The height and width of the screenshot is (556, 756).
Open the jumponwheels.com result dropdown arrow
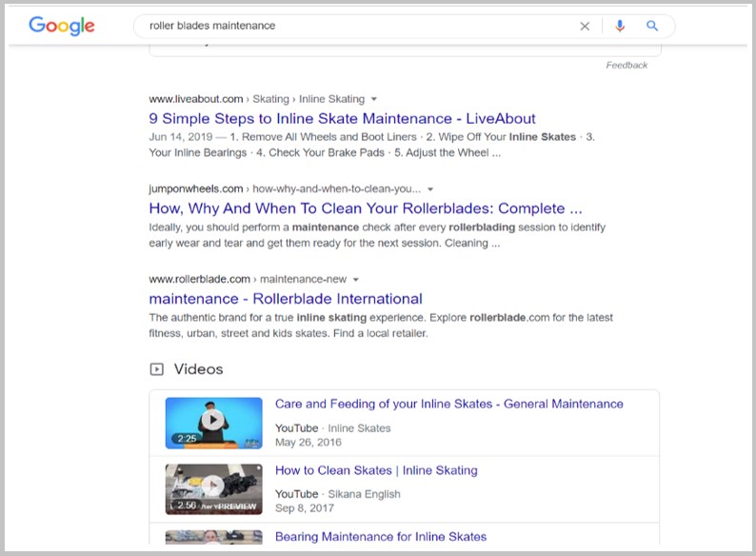pos(430,189)
